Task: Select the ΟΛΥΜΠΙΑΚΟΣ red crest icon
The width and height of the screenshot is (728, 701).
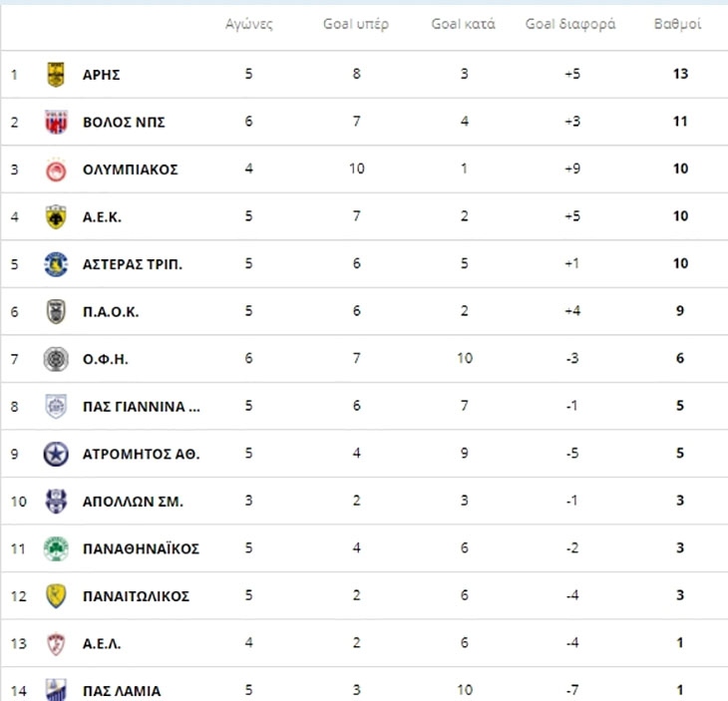Action: coord(56,170)
